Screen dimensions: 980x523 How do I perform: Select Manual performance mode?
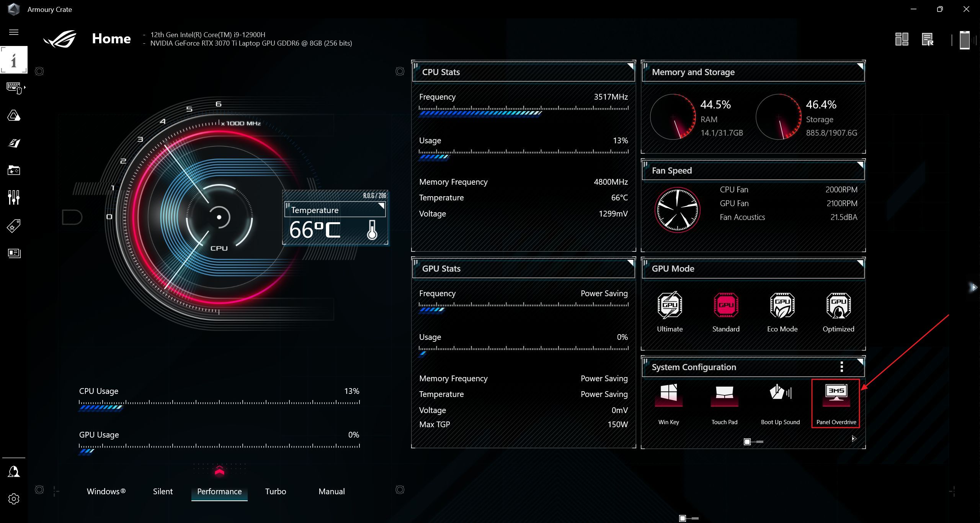pos(330,492)
